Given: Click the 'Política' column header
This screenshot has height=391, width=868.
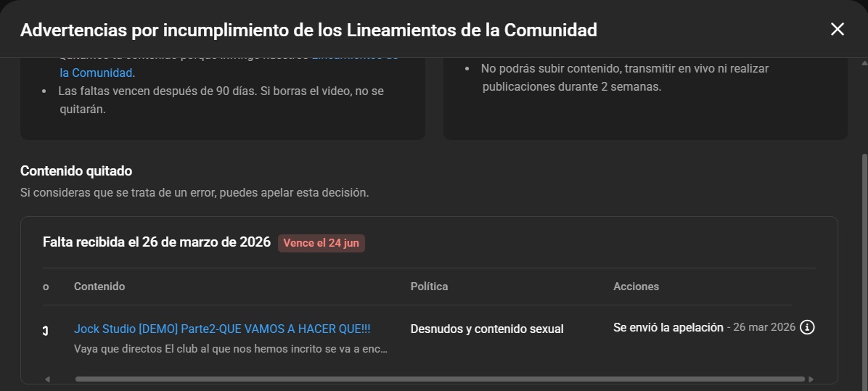Looking at the screenshot, I should click(429, 287).
